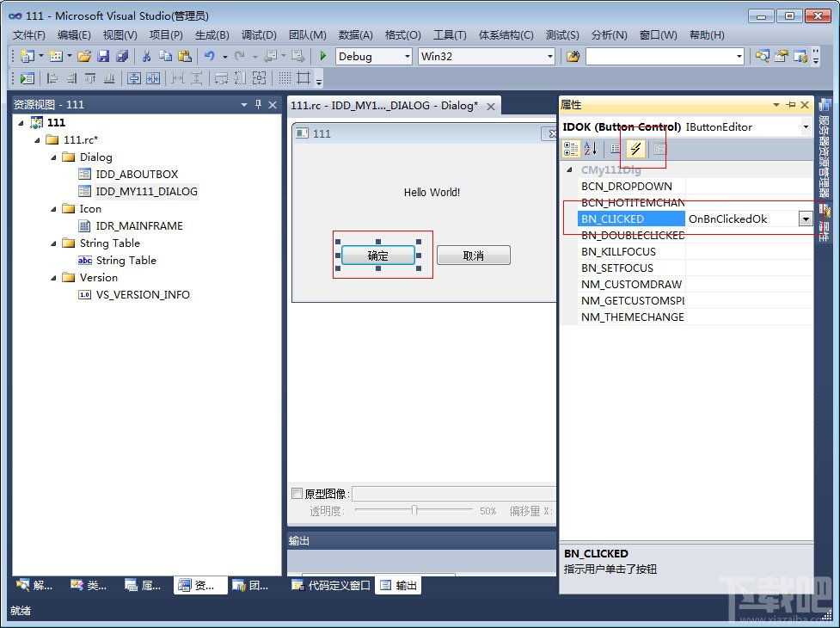Select the Events lightning icon in Properties panel
This screenshot has width=840, height=628.
point(635,149)
